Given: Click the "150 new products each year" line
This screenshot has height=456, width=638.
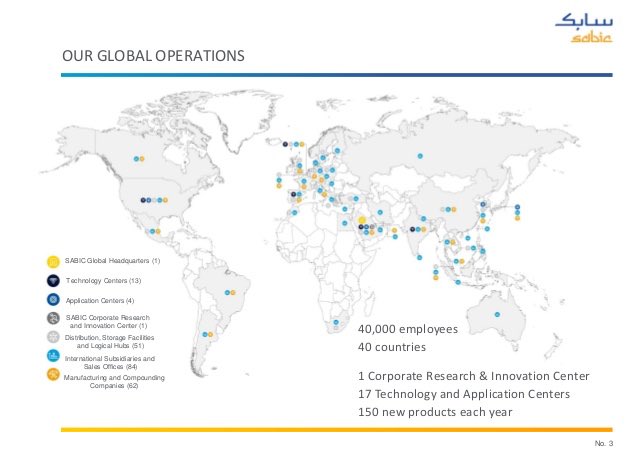Looking at the screenshot, I should (x=435, y=412).
